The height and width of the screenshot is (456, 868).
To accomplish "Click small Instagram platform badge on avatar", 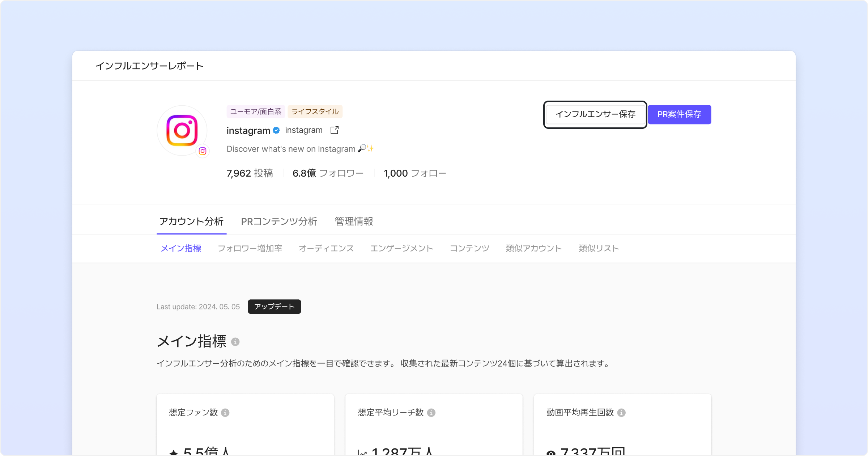I will click(203, 151).
